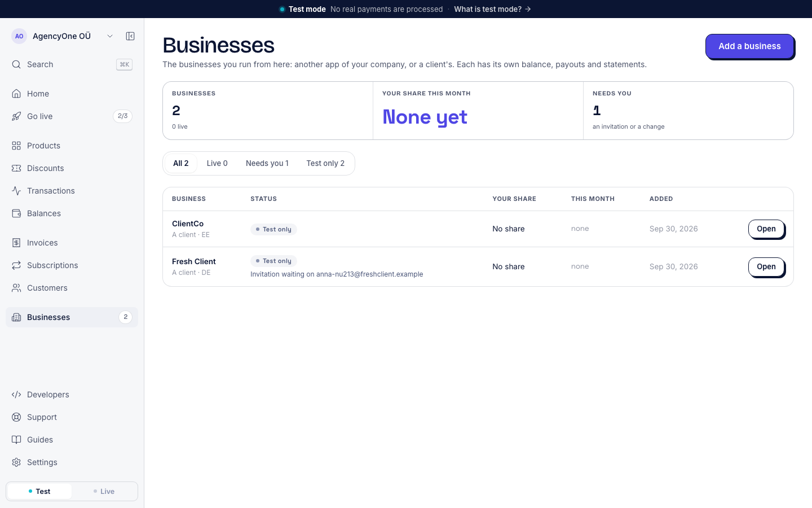Click the Add a business button
The width and height of the screenshot is (812, 508).
749,46
